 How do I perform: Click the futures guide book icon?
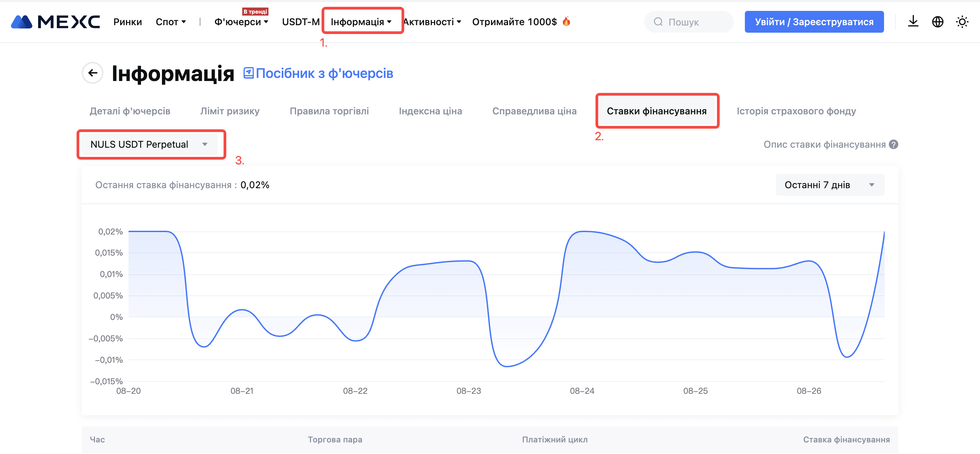248,73
